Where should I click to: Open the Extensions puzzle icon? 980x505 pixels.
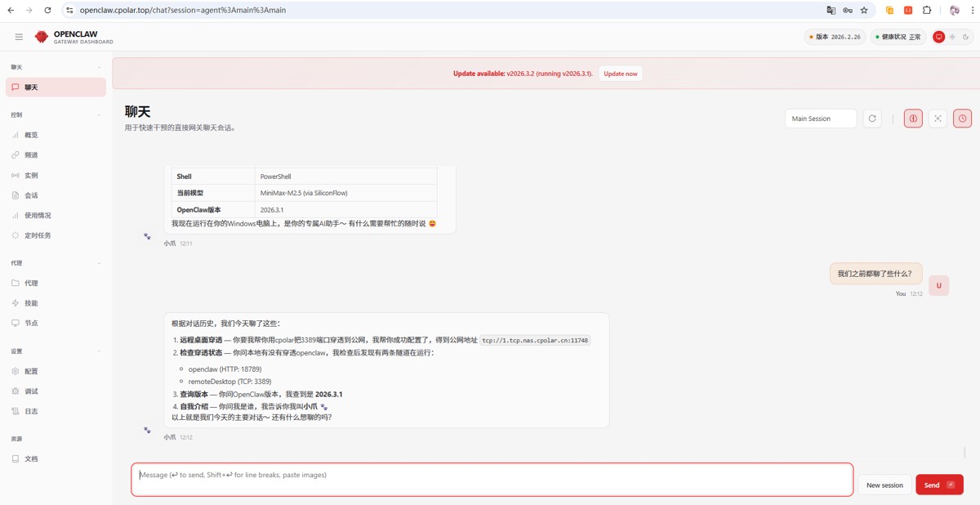[927, 10]
